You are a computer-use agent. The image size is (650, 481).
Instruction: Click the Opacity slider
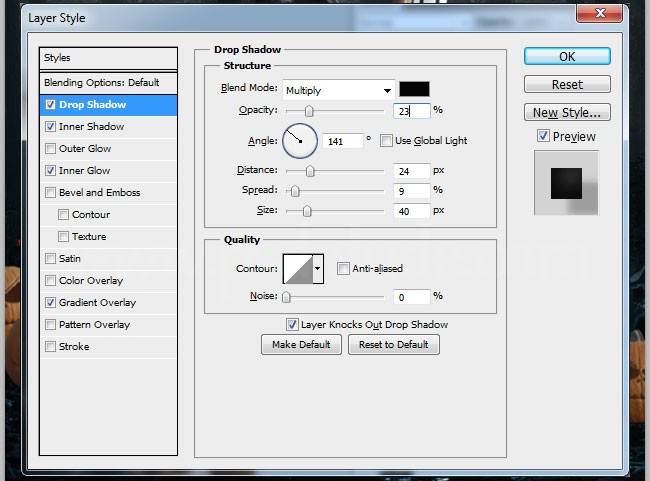point(334,111)
